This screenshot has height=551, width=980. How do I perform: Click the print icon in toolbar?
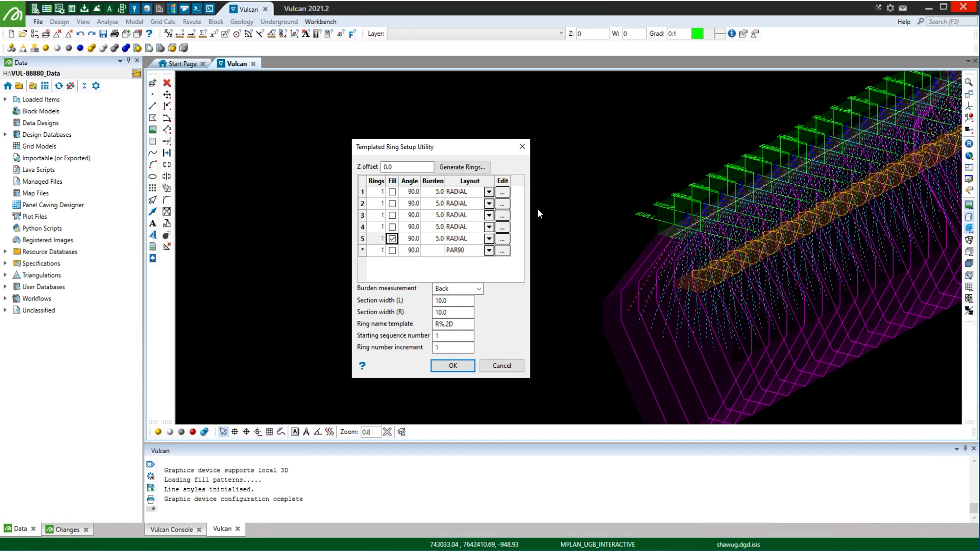pyautogui.click(x=114, y=34)
